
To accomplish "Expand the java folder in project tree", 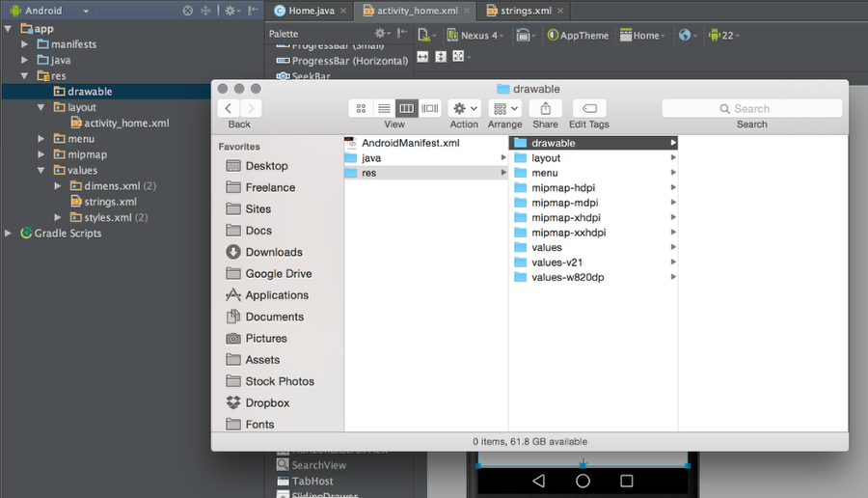I will pos(24,60).
